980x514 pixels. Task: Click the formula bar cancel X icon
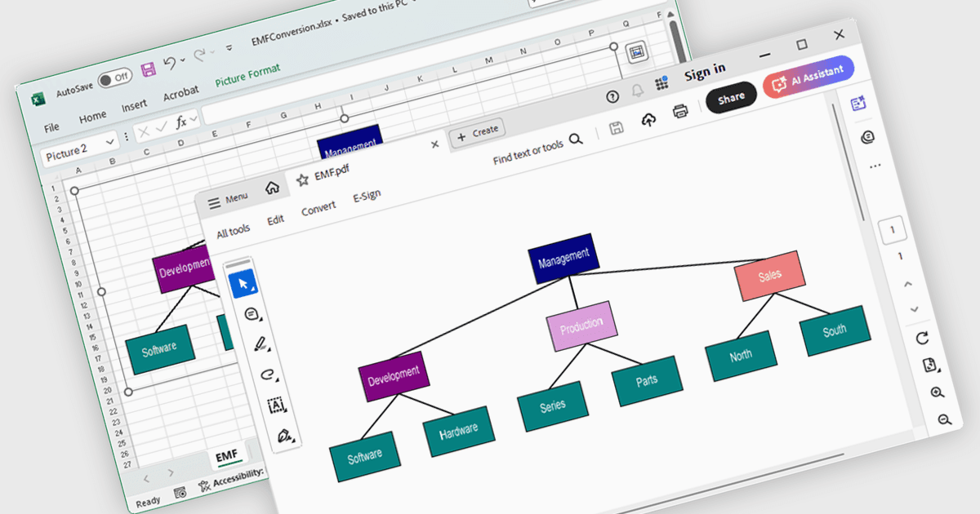pos(144,131)
